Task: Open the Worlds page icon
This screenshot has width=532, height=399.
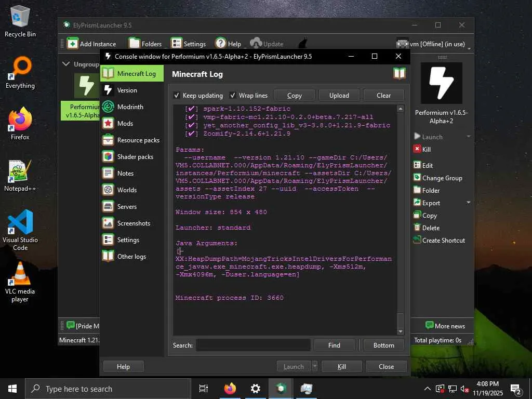Action: click(108, 190)
